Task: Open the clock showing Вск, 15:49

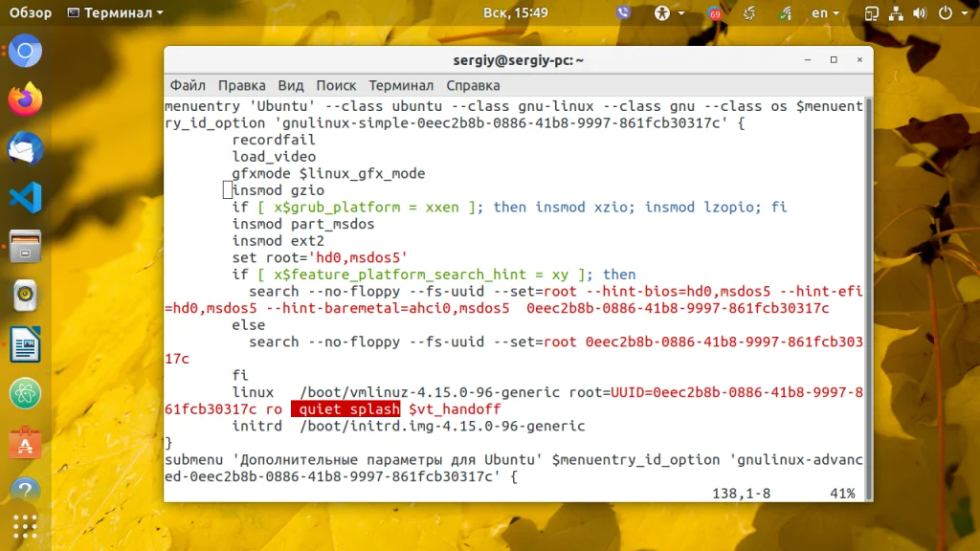Action: (516, 12)
